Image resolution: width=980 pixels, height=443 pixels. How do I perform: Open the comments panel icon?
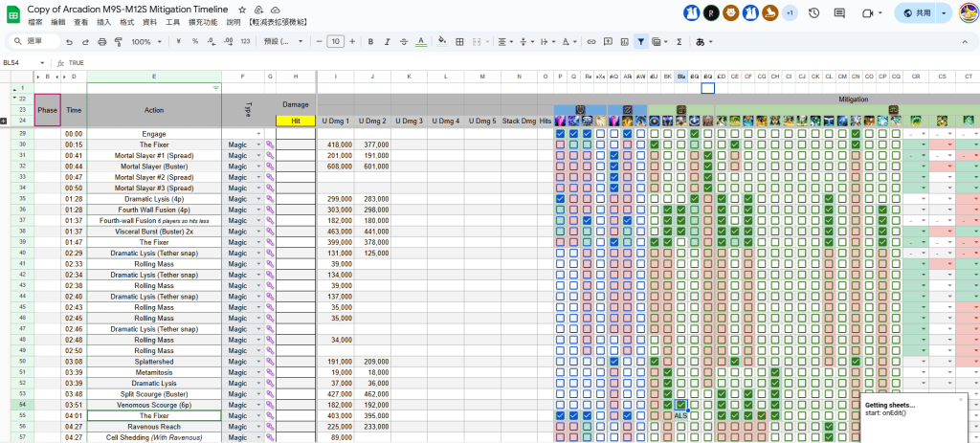click(x=839, y=13)
